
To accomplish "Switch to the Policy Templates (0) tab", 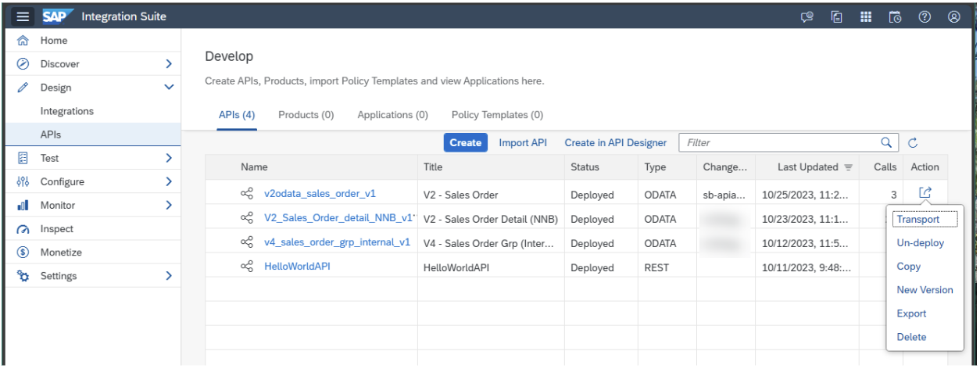I will pyautogui.click(x=498, y=115).
